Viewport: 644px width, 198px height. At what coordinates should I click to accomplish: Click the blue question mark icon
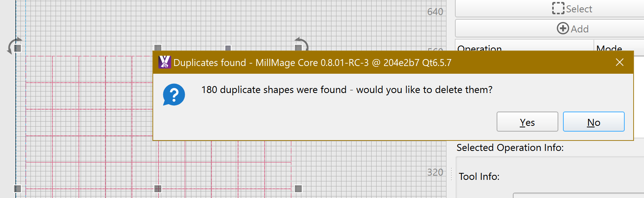coord(174,95)
